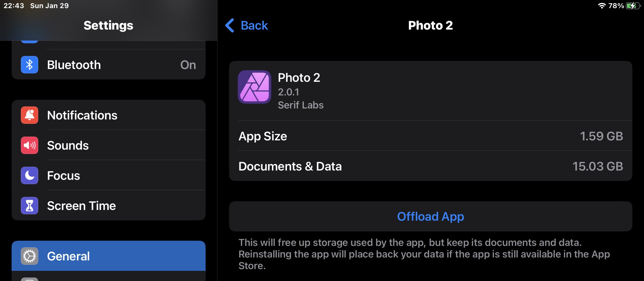644x281 pixels.
Task: Select the highlighted General row
Action: coord(109,256)
